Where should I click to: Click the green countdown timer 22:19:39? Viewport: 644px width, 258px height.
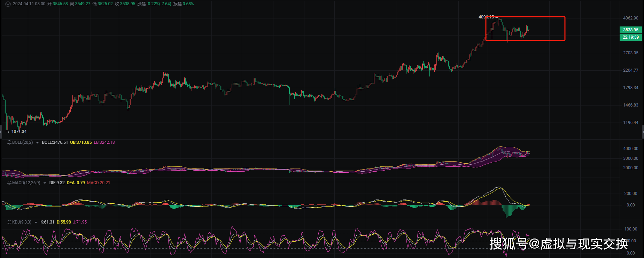click(x=630, y=37)
